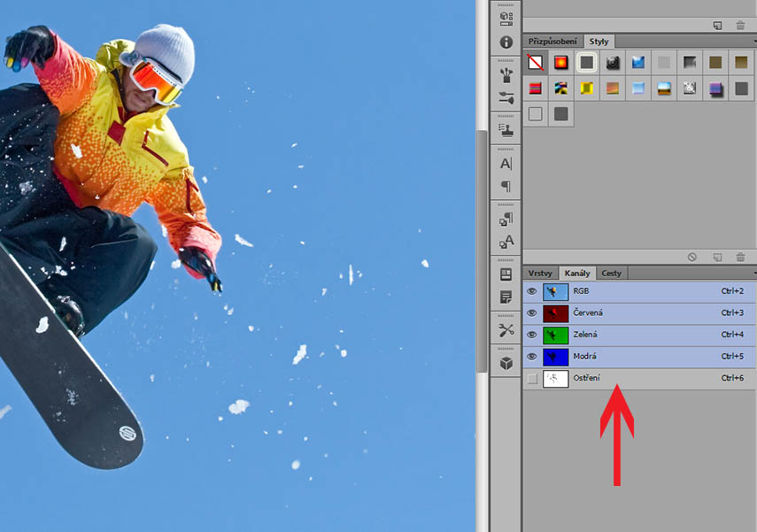Image resolution: width=757 pixels, height=532 pixels.
Task: Open the Brush Presets panel icon
Action: (506, 75)
